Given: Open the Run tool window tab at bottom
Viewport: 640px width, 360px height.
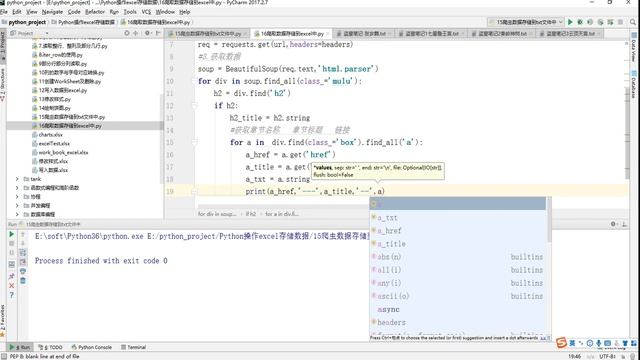Looking at the screenshot, I should [x=20, y=347].
